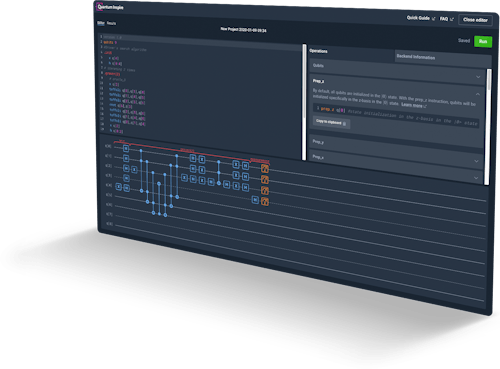Screen dimensions: 500x369
Task: Run the circuit with the green Run button
Action: coord(483,41)
